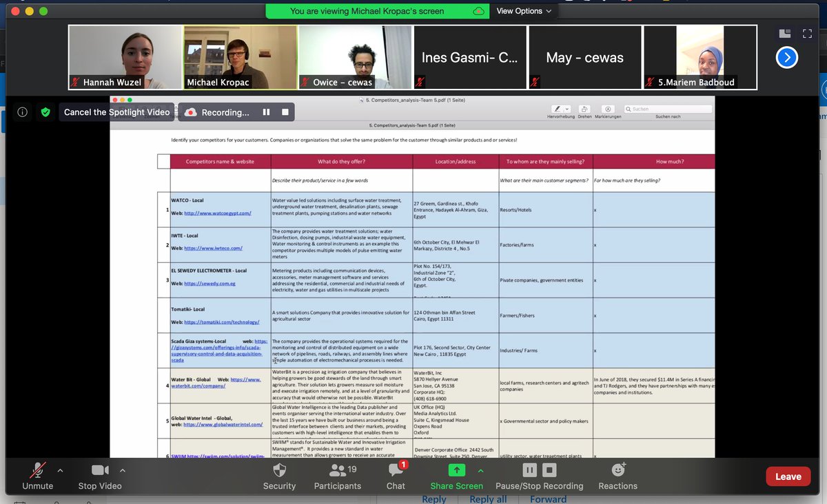Open audio options caret beside Unmute
Screen dimensions: 827x504
click(x=60, y=471)
